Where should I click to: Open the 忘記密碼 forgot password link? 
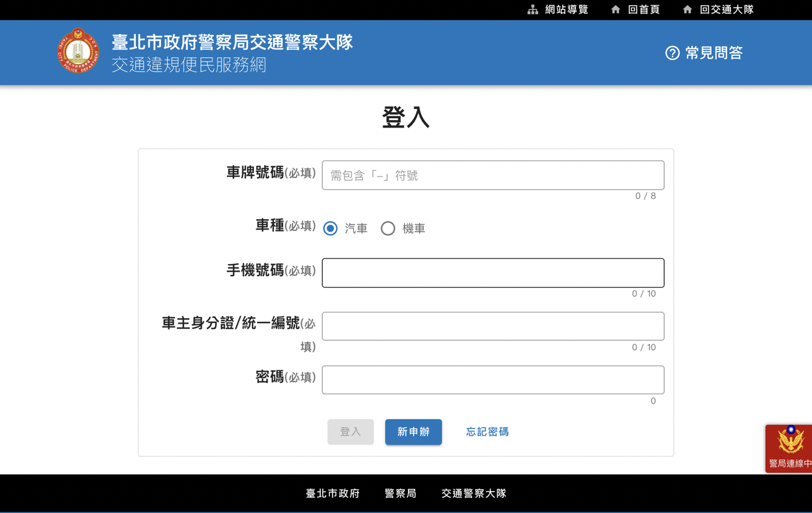tap(487, 432)
